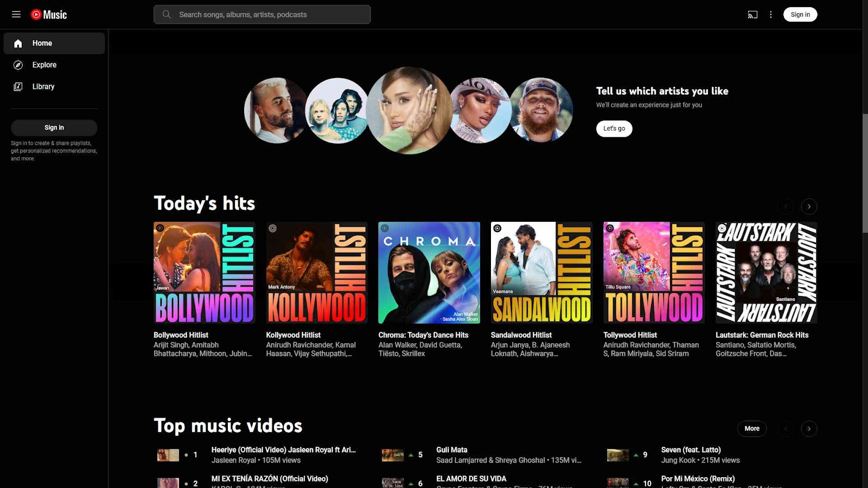Click the Kollywood Hitlist title link
868x488 pixels.
click(x=293, y=335)
